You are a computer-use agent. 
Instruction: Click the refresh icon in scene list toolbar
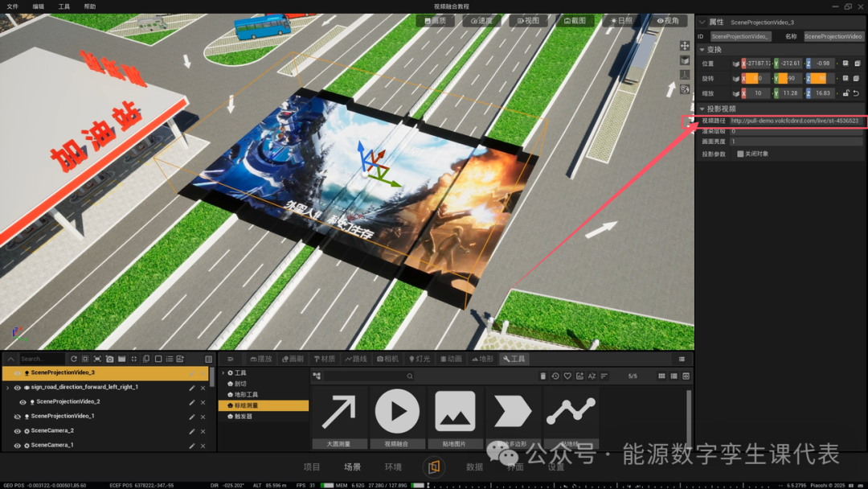(x=74, y=359)
